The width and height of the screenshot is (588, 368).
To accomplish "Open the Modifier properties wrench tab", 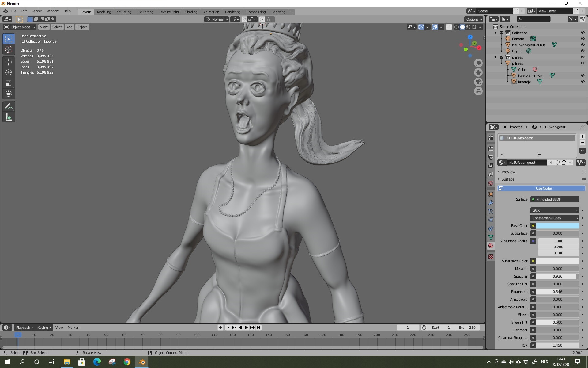I will [x=491, y=203].
